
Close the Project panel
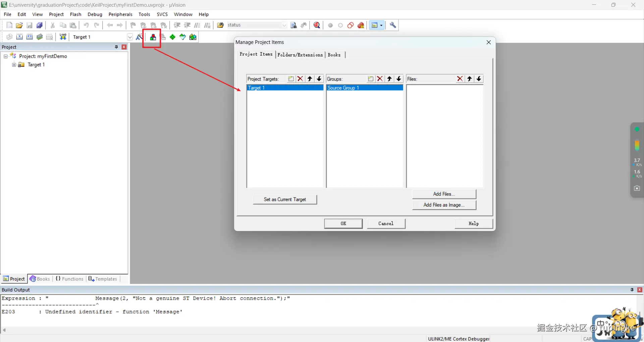coord(124,47)
